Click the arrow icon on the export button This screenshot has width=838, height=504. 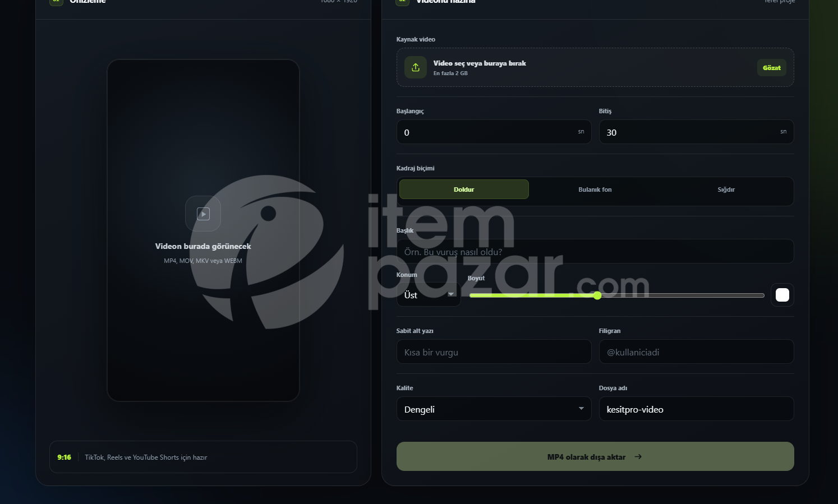(x=638, y=457)
